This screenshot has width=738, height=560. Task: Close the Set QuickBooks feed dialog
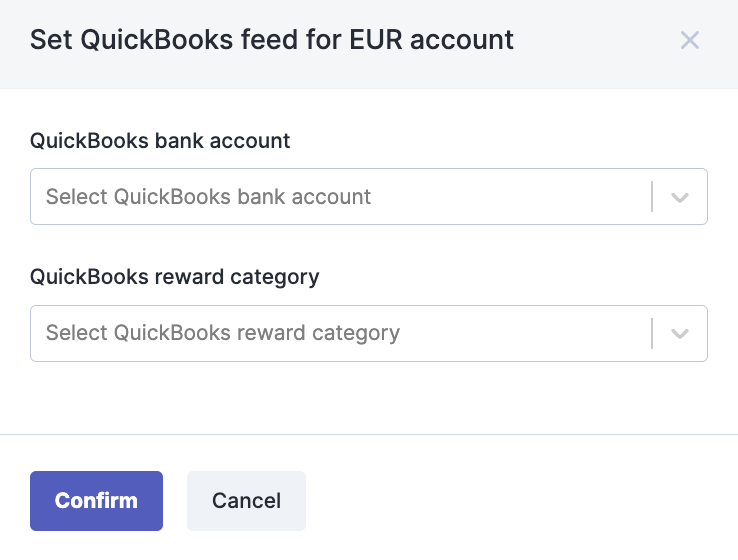coord(689,40)
